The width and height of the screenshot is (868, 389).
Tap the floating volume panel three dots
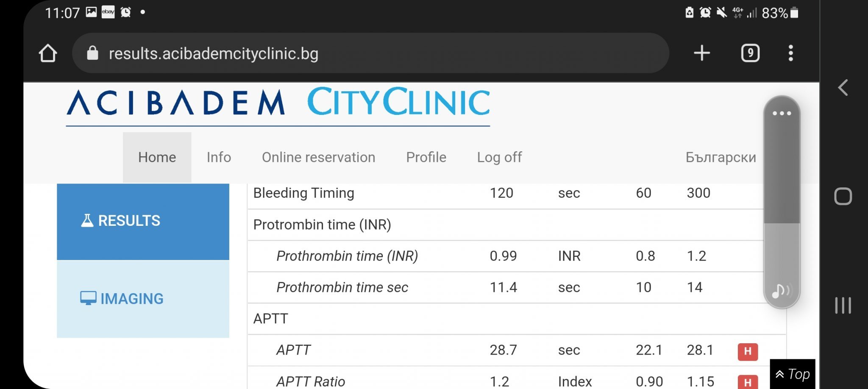(782, 114)
